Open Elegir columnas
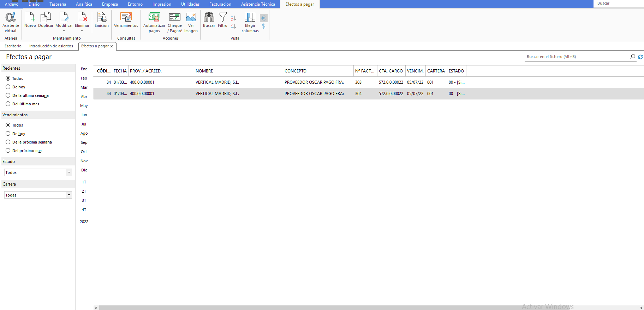 coord(250,22)
